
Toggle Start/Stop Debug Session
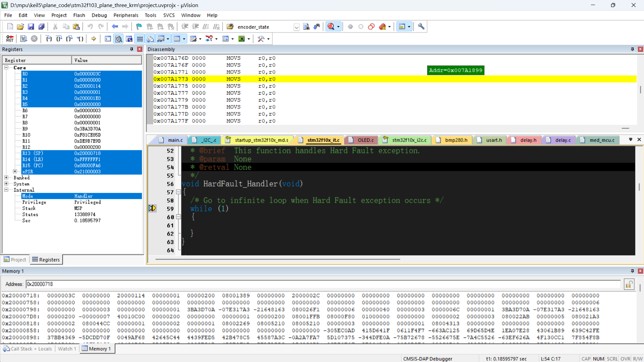(x=331, y=27)
